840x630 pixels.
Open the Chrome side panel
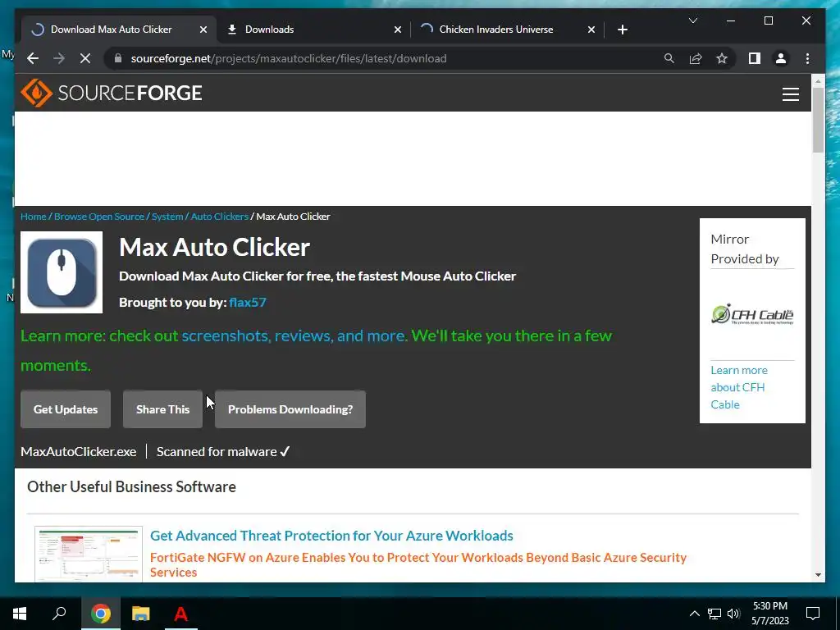755,58
